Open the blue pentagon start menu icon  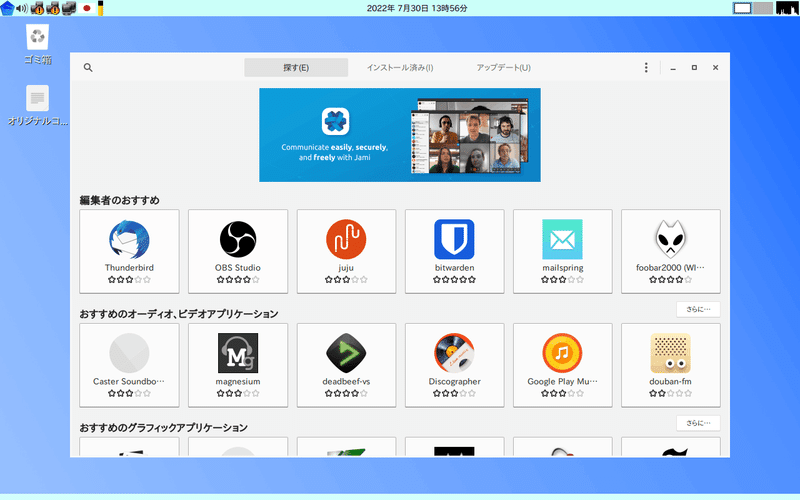[x=7, y=8]
